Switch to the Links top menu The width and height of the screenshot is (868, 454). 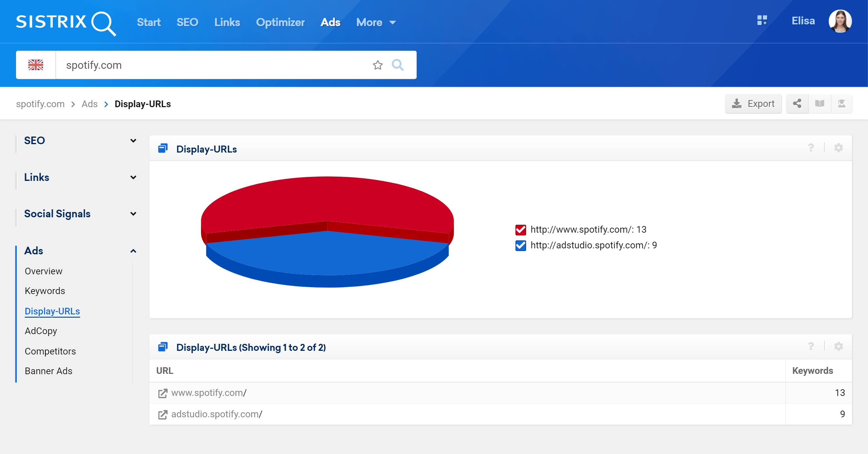click(x=227, y=22)
